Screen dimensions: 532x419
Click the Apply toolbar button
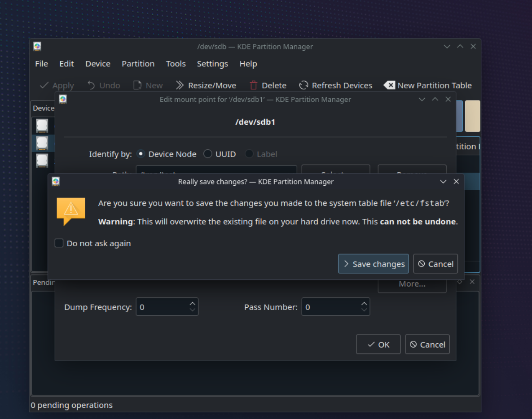tap(57, 85)
